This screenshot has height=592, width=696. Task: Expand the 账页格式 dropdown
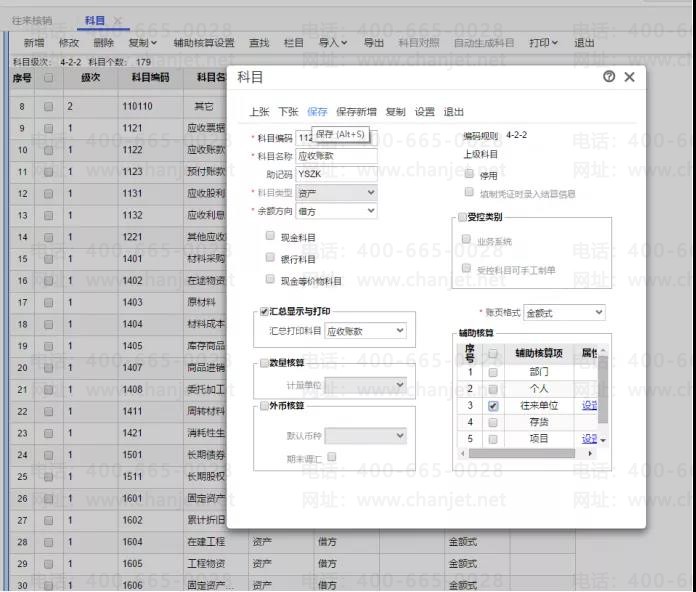pyautogui.click(x=564, y=313)
